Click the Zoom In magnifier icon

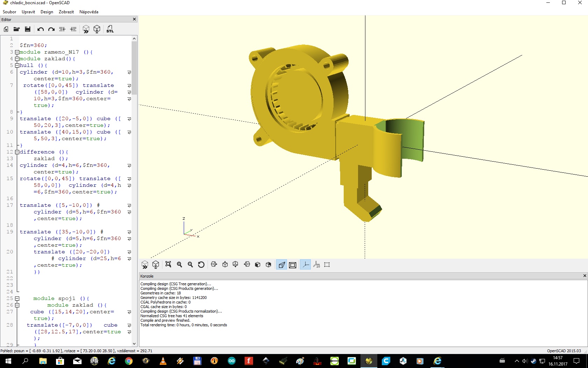point(180,265)
